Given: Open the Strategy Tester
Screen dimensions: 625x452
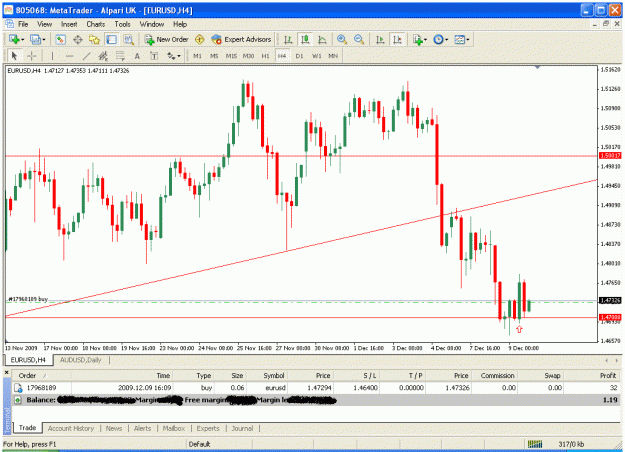Looking at the screenshot, I should click(128, 39).
